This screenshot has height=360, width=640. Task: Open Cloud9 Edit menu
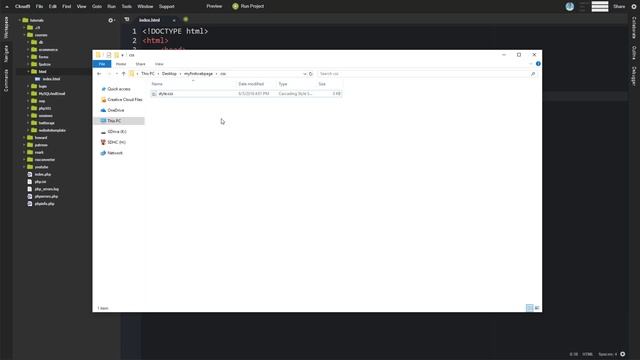point(53,7)
